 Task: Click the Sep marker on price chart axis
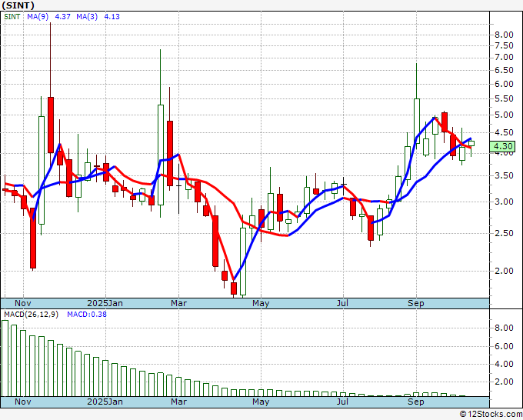[416, 303]
